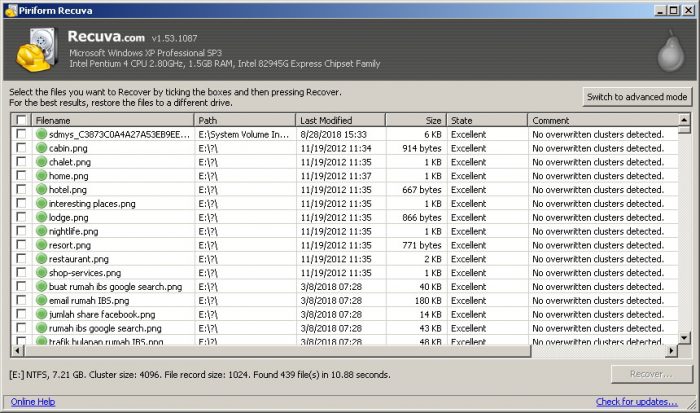Click the 8/28/2018 15:33 date cell
700x413 pixels.
point(333,134)
